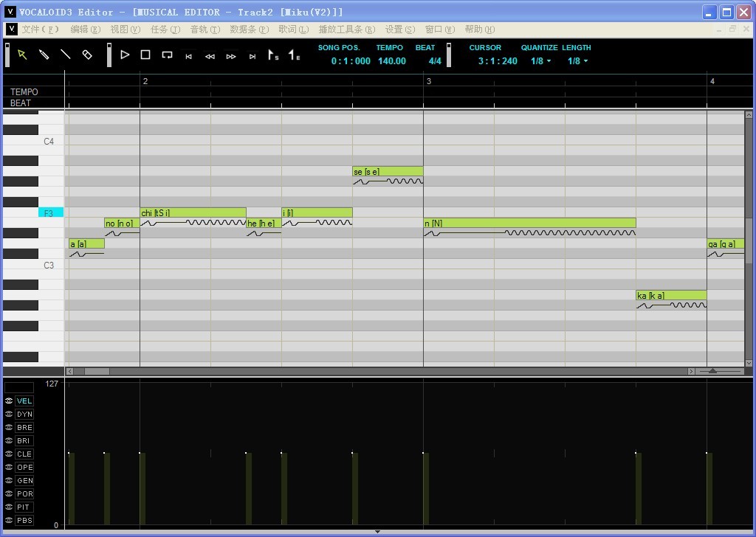The width and height of the screenshot is (756, 537).
Task: Jump to song start with skip-back icon
Action: pos(188,56)
